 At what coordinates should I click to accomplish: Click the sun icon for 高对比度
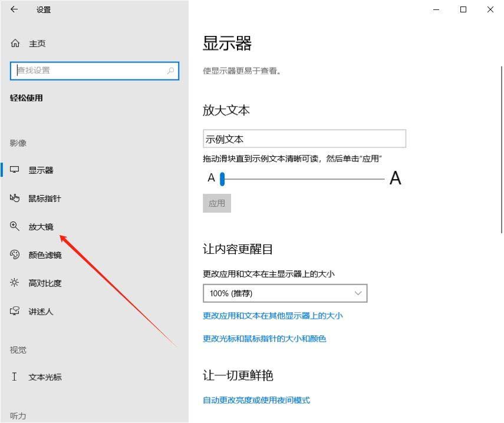coord(15,283)
